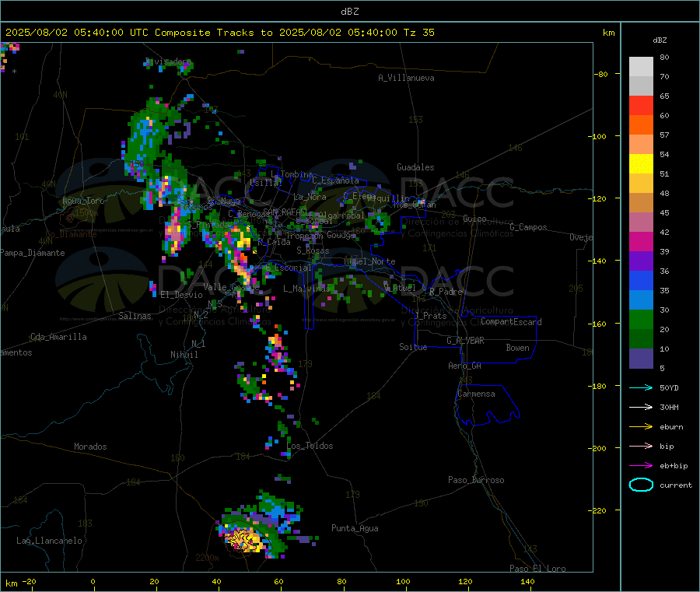The width and height of the screenshot is (700, 592).
Task: Click the magenta eb+bip arrow in legend
Action: [x=641, y=465]
